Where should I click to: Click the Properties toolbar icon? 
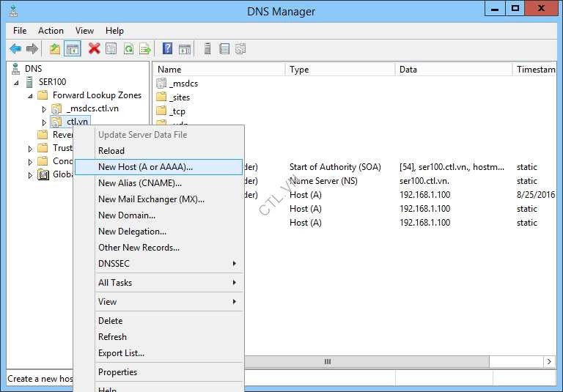[111, 49]
